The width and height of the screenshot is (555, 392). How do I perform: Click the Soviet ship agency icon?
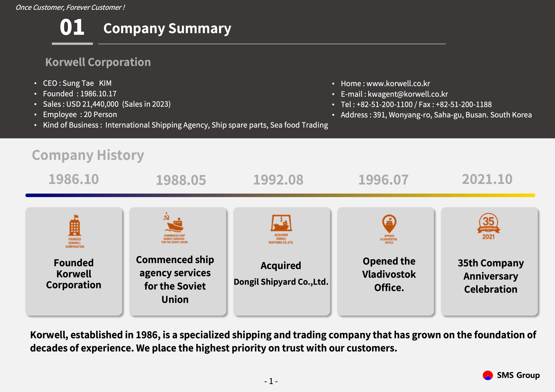[175, 228]
